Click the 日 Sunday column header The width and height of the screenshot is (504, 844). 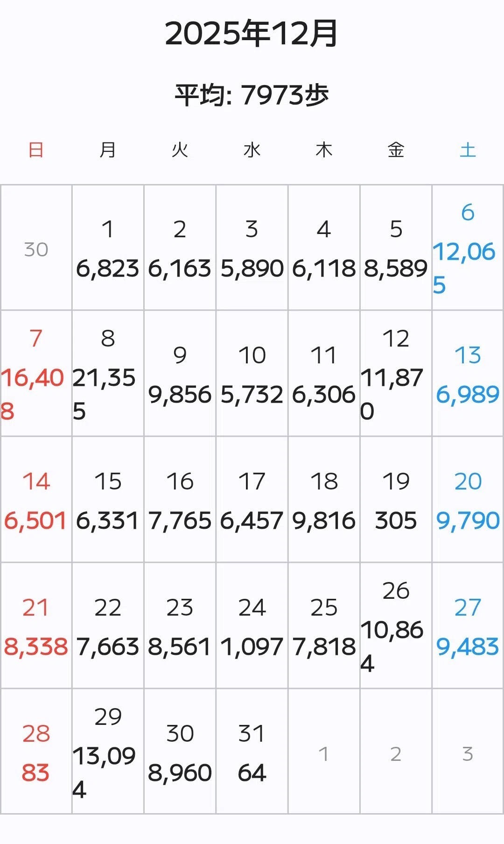point(36,150)
